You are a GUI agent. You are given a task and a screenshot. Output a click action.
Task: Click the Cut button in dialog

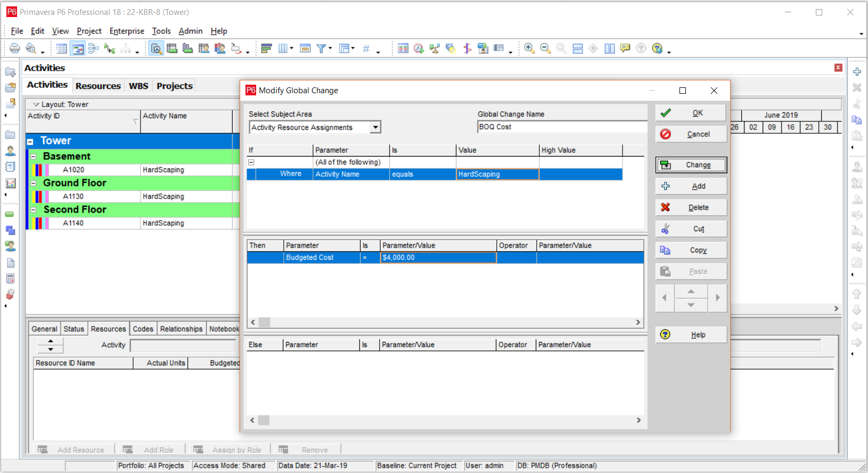point(691,229)
